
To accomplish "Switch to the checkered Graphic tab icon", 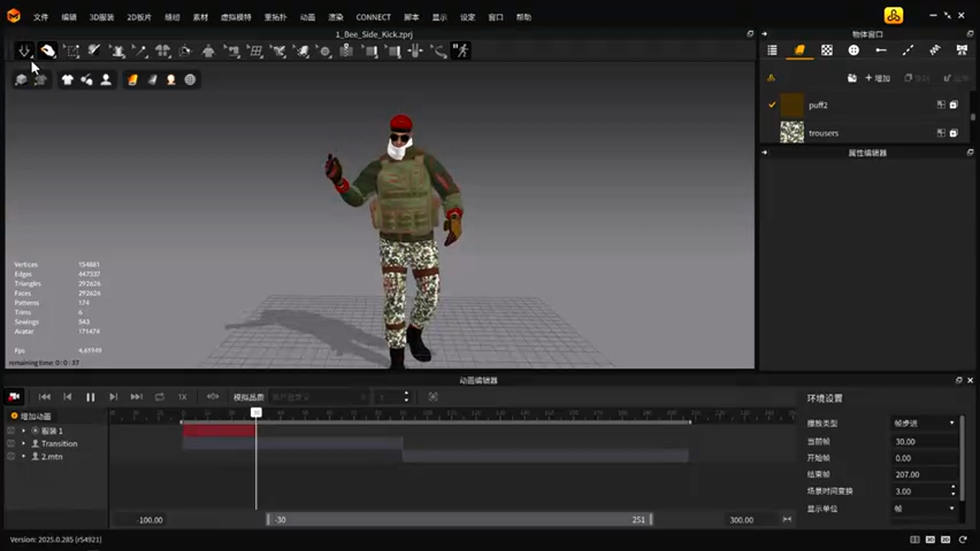I will [x=827, y=51].
